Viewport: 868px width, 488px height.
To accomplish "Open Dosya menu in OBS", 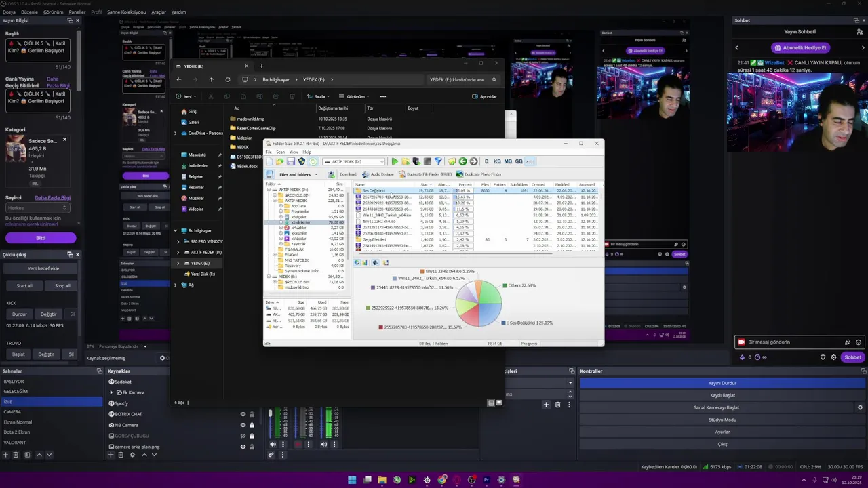I will (x=8, y=12).
